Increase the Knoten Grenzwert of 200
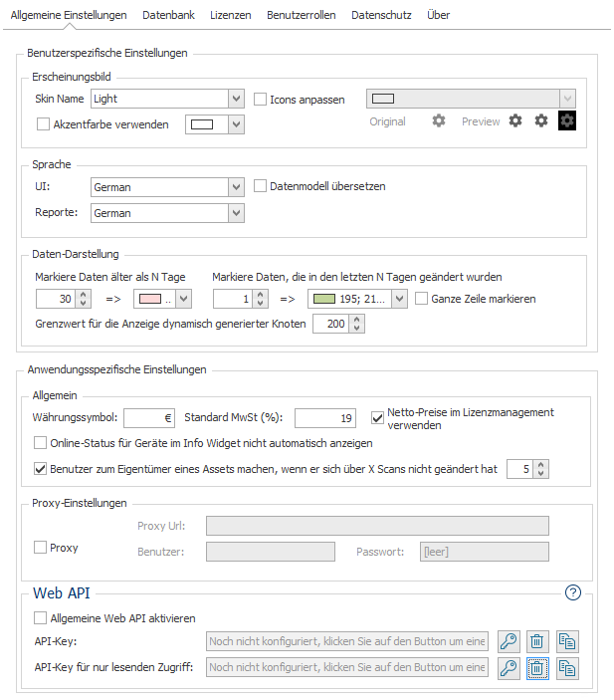This screenshot has width=614, height=700. (356, 320)
